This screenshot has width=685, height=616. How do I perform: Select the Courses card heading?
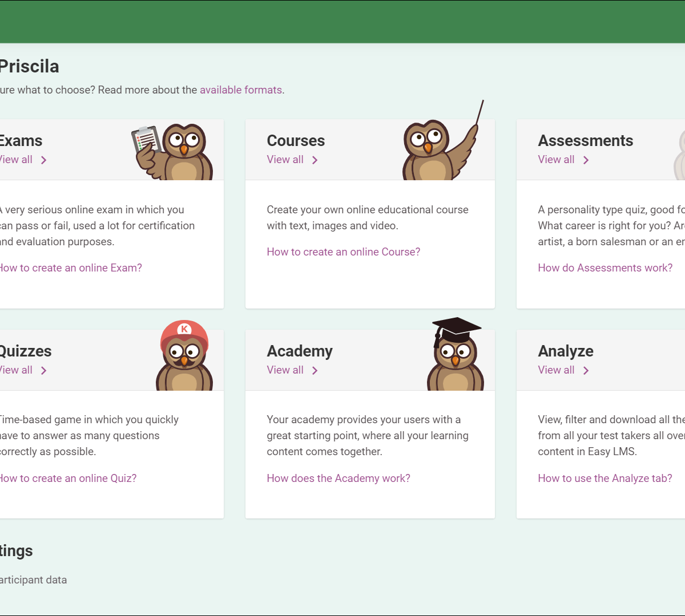(x=296, y=141)
